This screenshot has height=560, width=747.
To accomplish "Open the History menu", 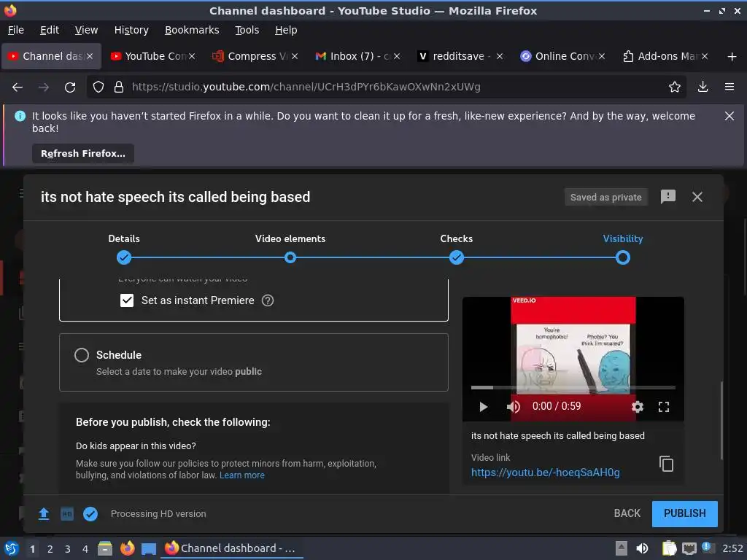I will pyautogui.click(x=131, y=30).
